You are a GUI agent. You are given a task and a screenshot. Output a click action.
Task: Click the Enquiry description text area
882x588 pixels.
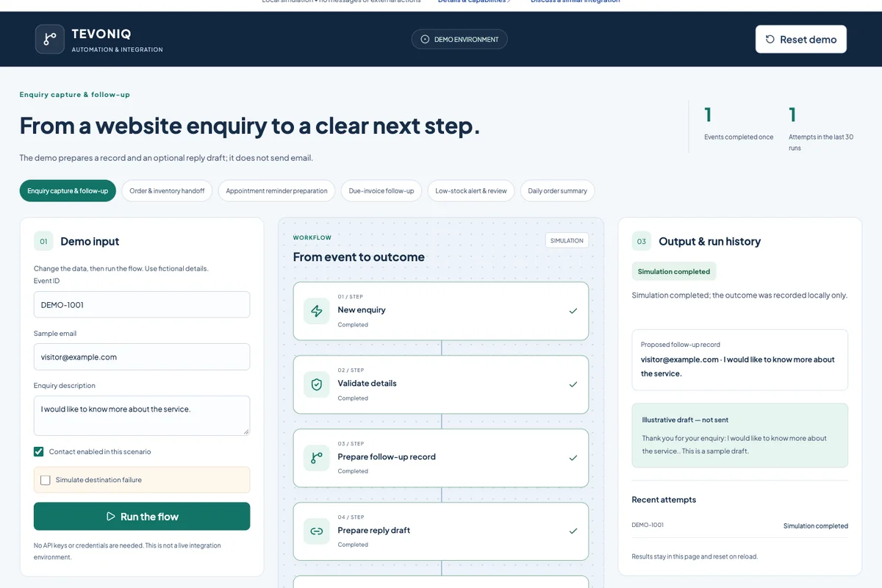[x=142, y=415]
